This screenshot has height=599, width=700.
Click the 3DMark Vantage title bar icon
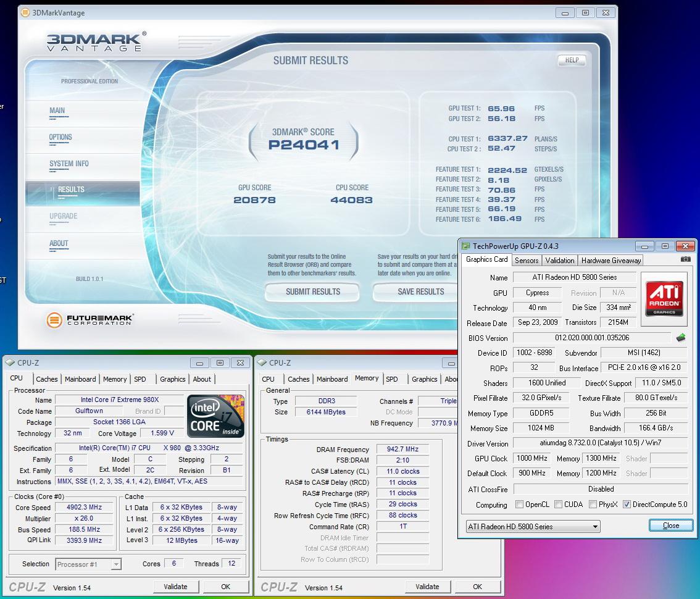point(25,12)
